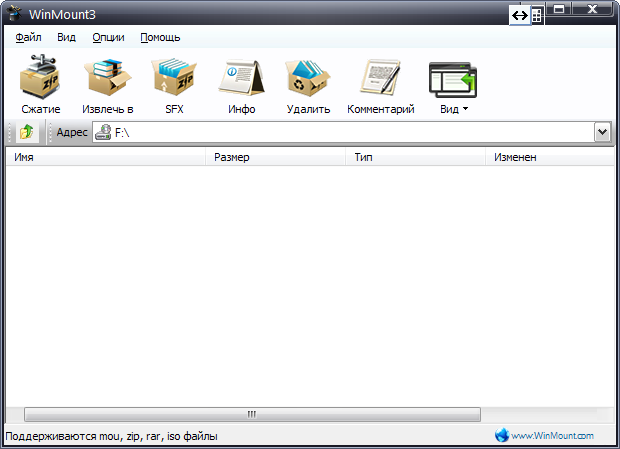620x449 pixels.
Task: Click the grid icon in title bar
Action: (x=537, y=15)
